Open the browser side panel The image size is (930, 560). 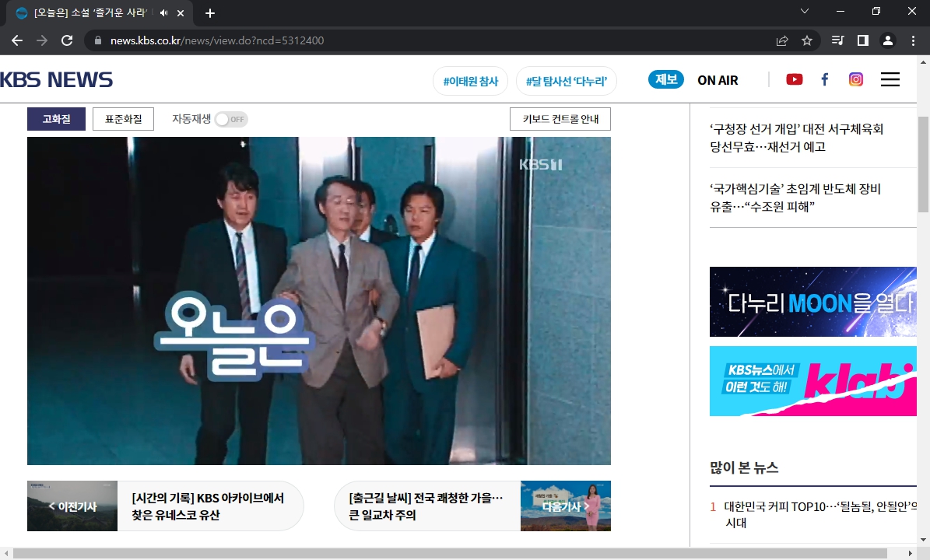863,40
